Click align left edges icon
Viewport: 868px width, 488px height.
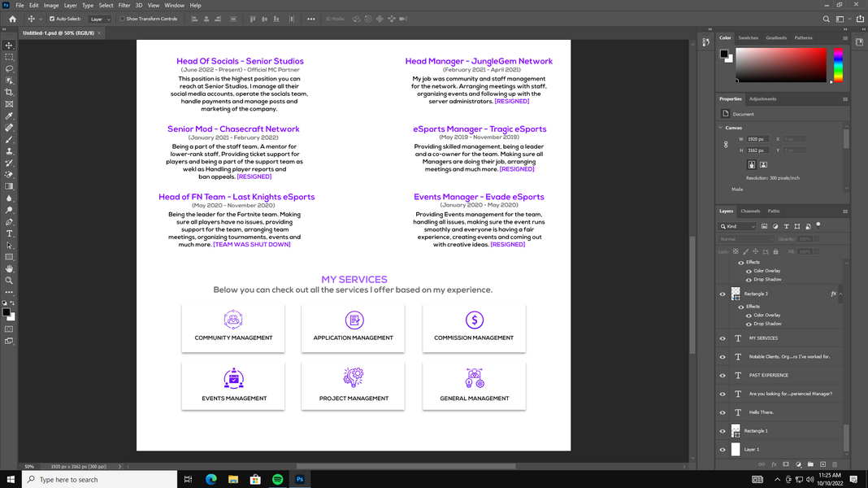[x=194, y=19]
